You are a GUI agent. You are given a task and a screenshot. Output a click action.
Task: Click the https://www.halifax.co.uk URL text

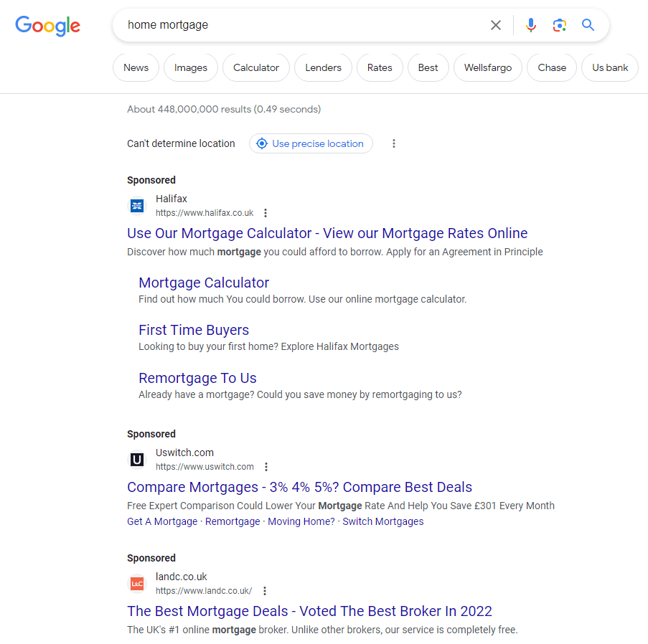[205, 213]
